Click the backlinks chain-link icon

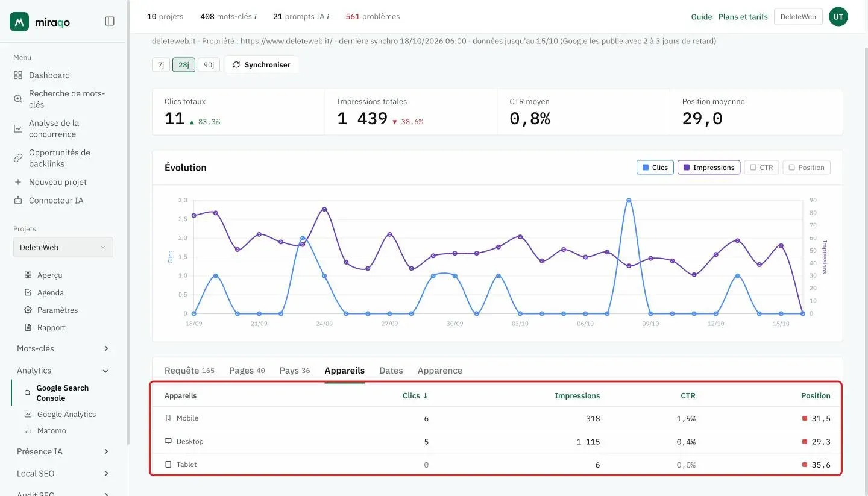(18, 158)
